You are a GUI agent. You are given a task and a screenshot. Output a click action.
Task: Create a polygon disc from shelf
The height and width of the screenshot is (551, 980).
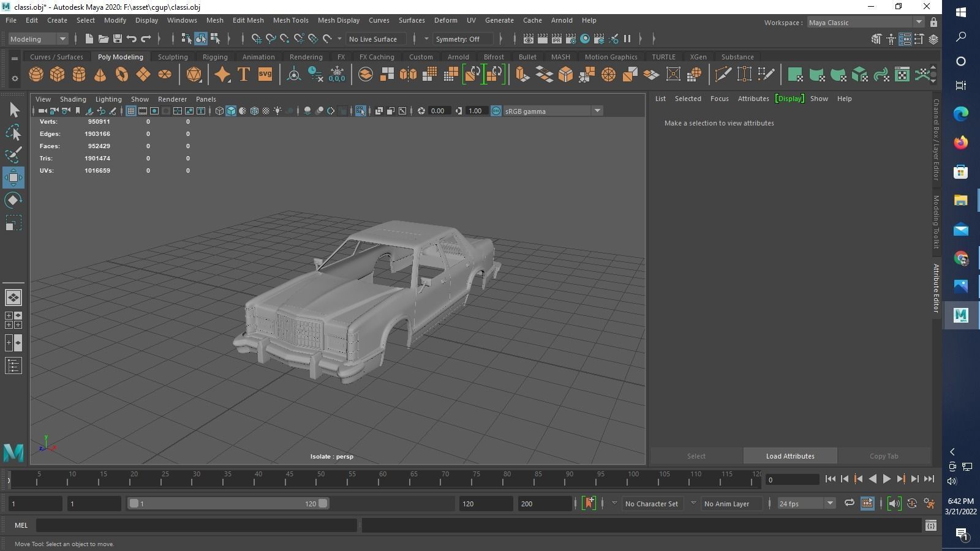point(165,75)
